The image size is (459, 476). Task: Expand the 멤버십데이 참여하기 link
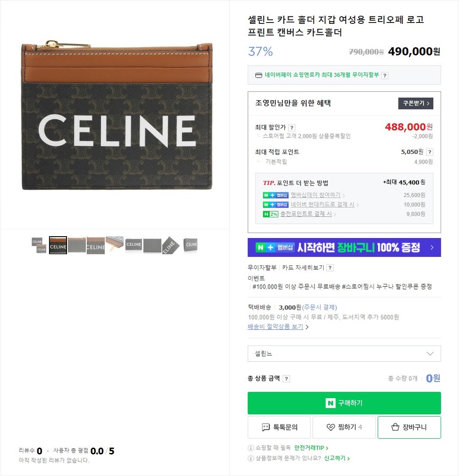(318, 195)
